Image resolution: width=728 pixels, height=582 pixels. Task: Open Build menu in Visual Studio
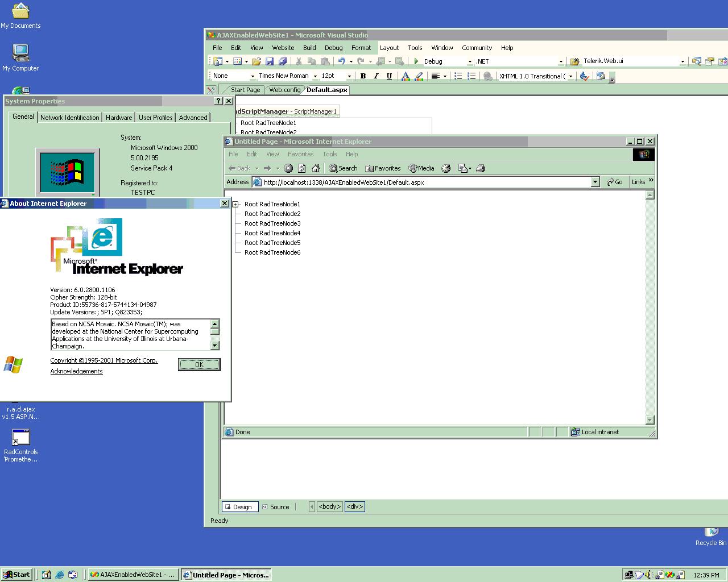point(309,48)
